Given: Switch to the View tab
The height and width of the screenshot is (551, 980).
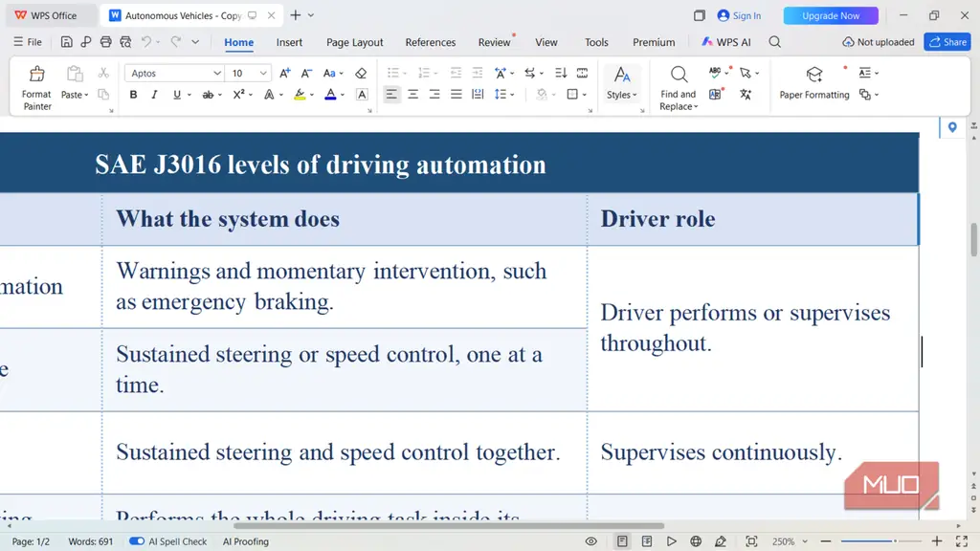Looking at the screenshot, I should [546, 42].
